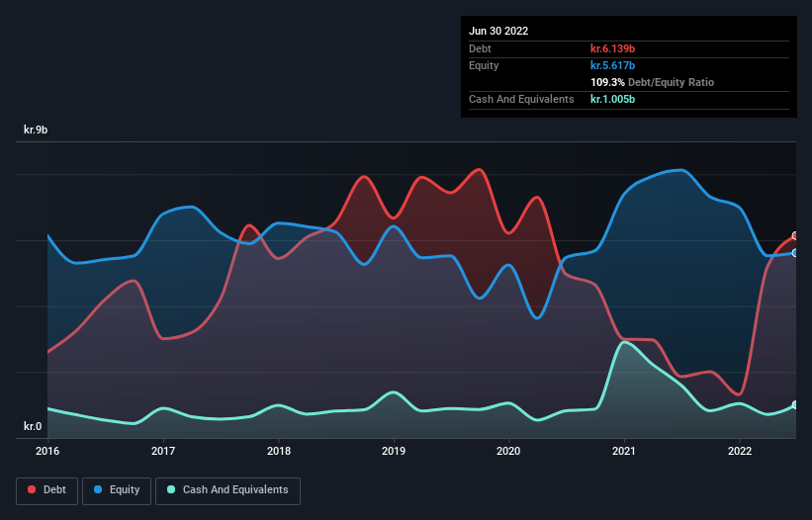Click the Debt value kr.6.139b

(x=612, y=48)
